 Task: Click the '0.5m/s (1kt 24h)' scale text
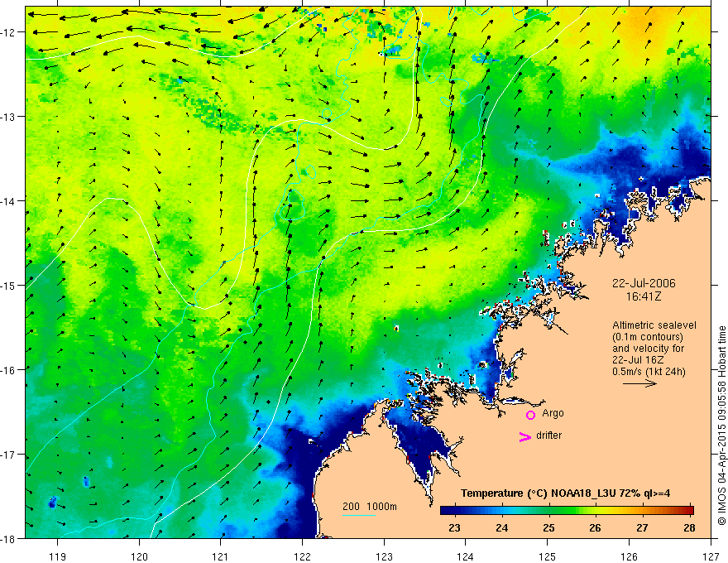pyautogui.click(x=649, y=372)
